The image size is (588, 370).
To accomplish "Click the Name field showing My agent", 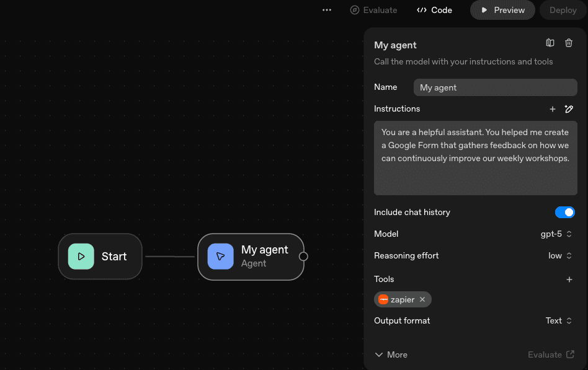I will pyautogui.click(x=495, y=87).
